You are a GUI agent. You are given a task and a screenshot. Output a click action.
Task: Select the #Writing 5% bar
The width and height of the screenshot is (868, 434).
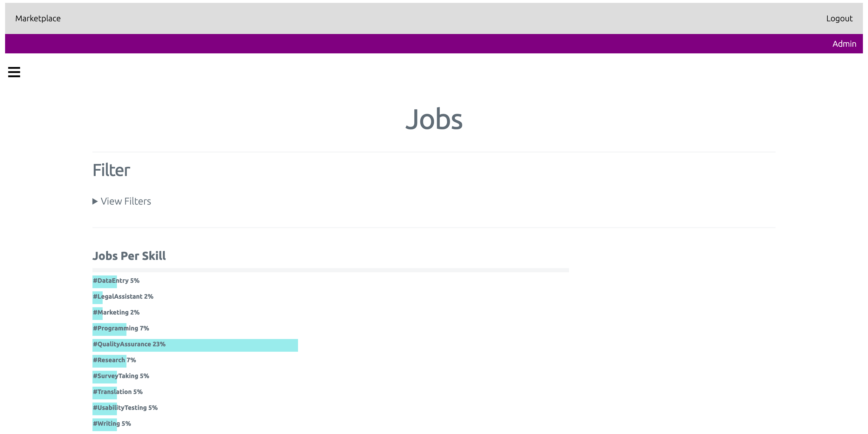105,424
